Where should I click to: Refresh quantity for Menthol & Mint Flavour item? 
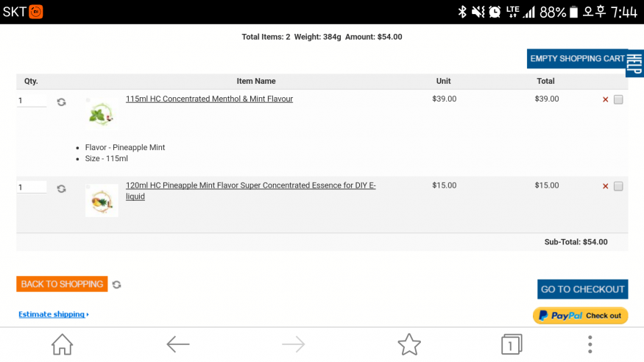[61, 102]
